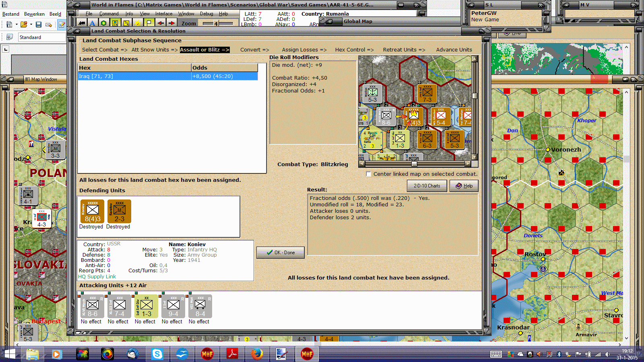Click the 3-3 unit on the Poland map
The height and width of the screenshot is (362, 644).
pyautogui.click(x=55, y=150)
